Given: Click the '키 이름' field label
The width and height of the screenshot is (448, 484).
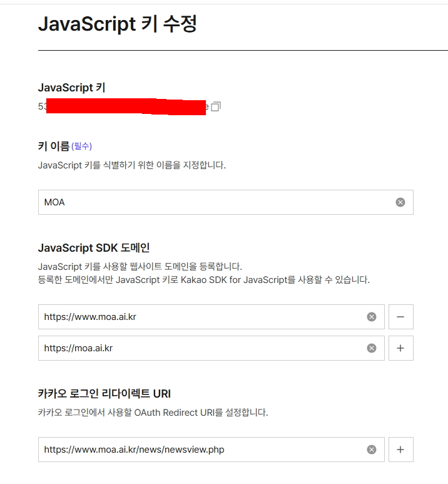Looking at the screenshot, I should pos(53,146).
